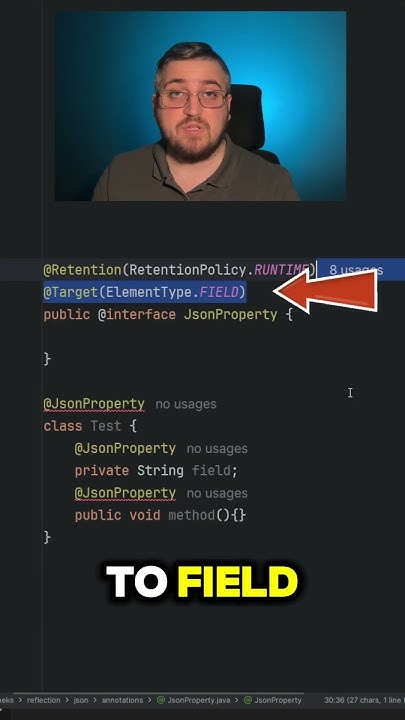Select the annotations breadcrumb item
Image resolution: width=405 pixels, height=720 pixels.
point(122,700)
